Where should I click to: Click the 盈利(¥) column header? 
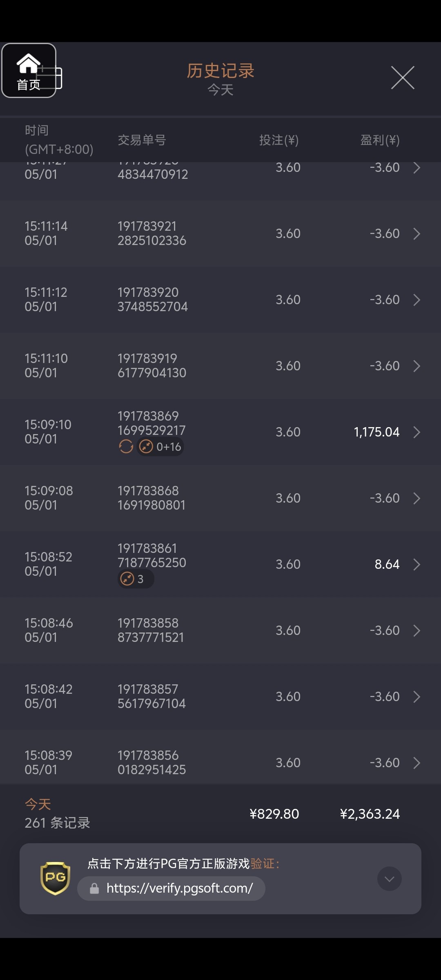coord(380,140)
